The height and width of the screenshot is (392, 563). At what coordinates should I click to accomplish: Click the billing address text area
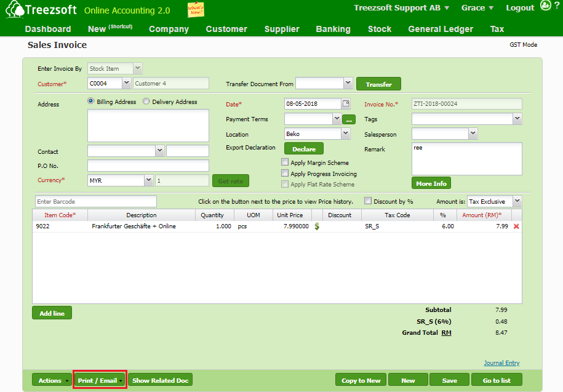[148, 126]
